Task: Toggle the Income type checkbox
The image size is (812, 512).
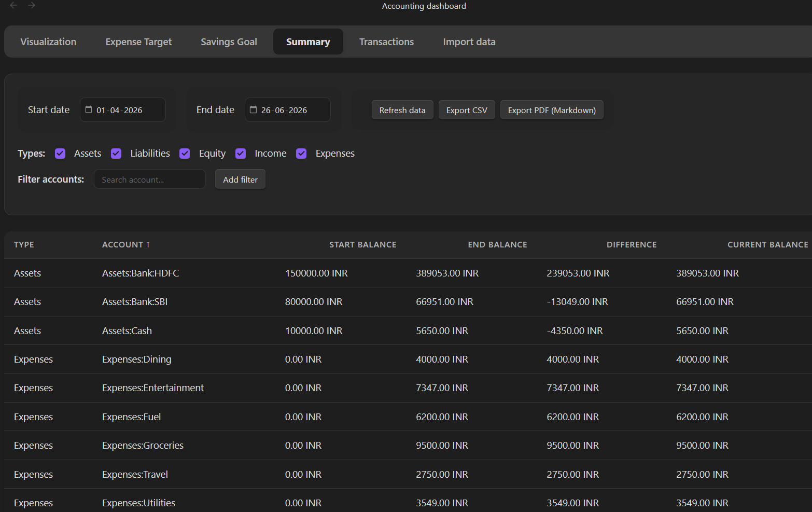Action: click(241, 154)
